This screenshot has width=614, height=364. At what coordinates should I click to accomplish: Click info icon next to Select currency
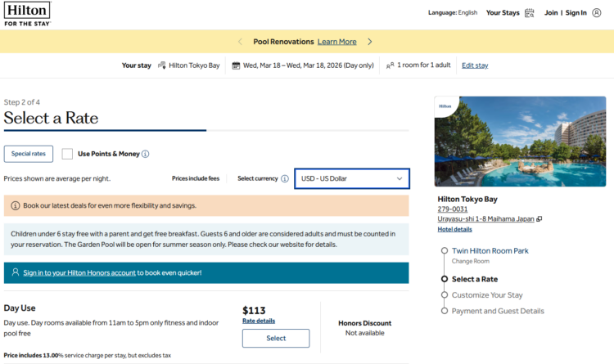click(285, 178)
